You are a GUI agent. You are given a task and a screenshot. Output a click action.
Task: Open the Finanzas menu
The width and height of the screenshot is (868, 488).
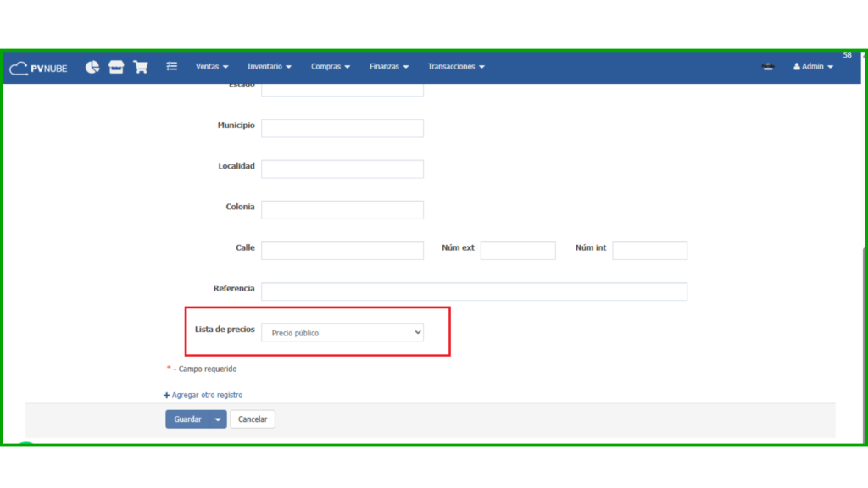tap(389, 67)
